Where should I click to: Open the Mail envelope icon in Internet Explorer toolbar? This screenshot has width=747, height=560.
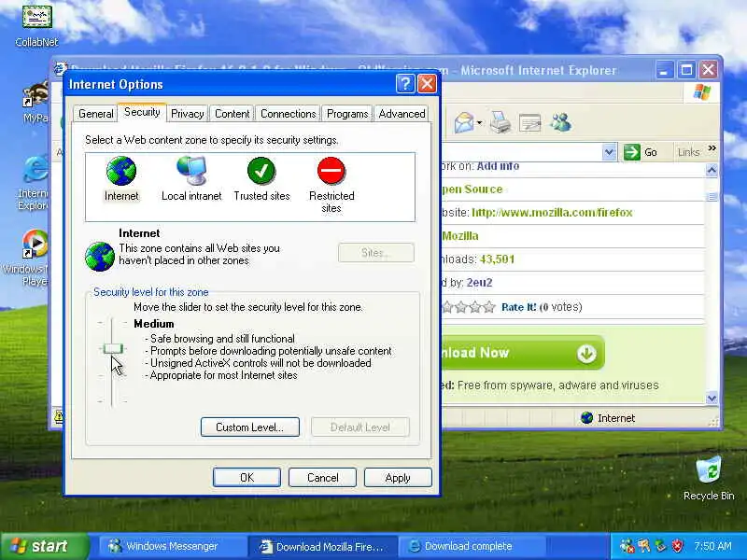click(x=464, y=123)
